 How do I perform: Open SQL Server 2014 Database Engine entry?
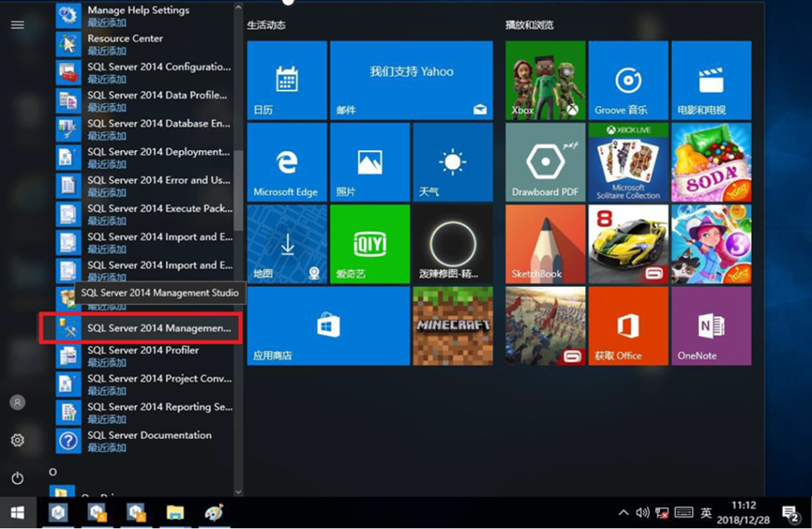click(x=144, y=129)
